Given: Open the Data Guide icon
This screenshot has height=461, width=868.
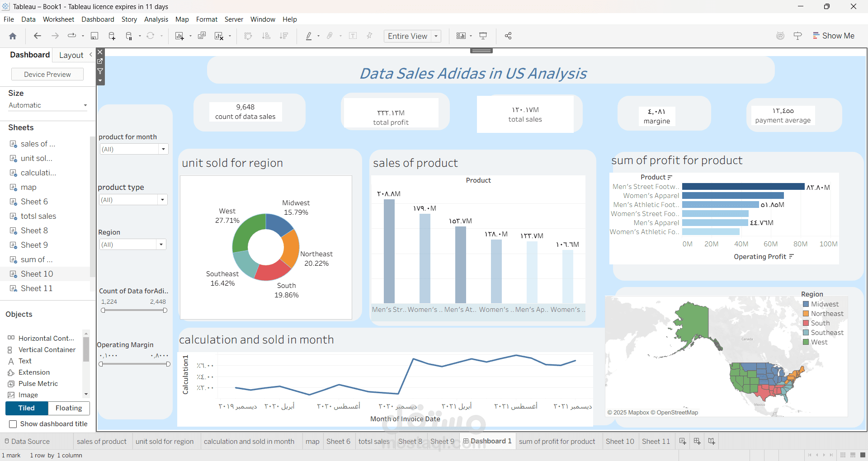Looking at the screenshot, I should pyautogui.click(x=798, y=36).
